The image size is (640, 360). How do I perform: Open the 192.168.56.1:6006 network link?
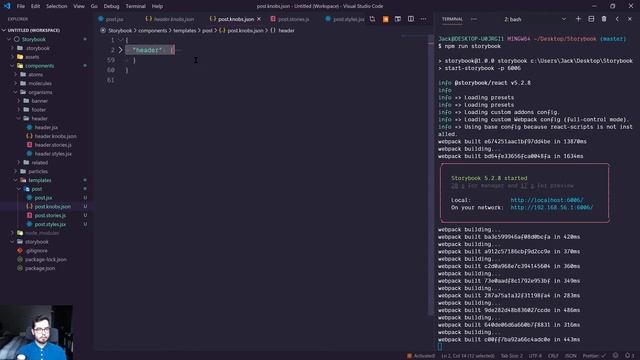[x=551, y=207]
